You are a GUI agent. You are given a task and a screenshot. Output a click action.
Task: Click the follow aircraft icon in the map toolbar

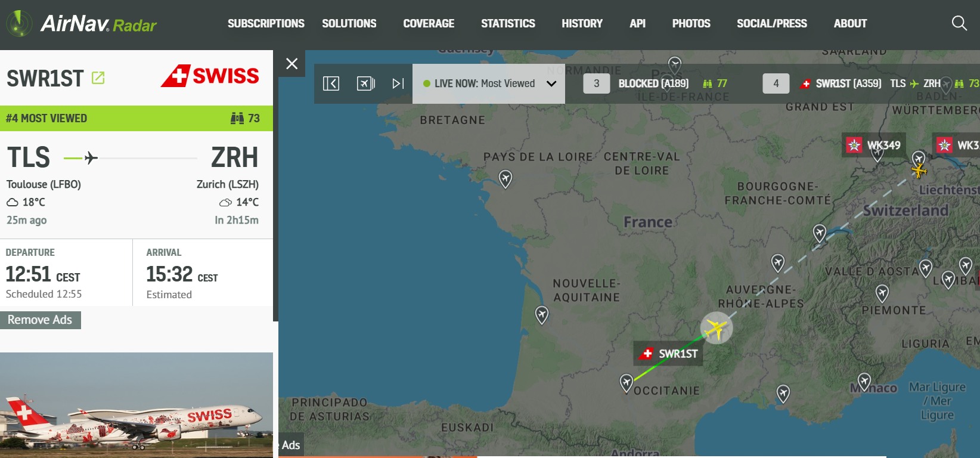[365, 83]
